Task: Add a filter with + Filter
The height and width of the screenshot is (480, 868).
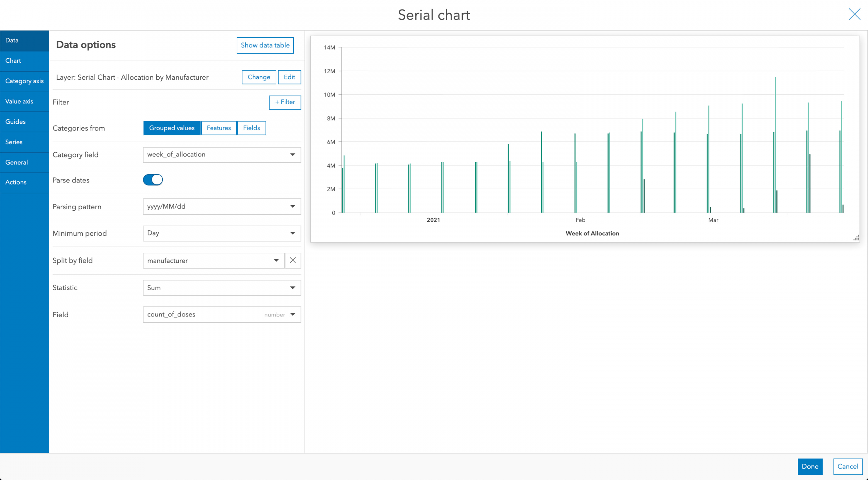Action: point(285,102)
